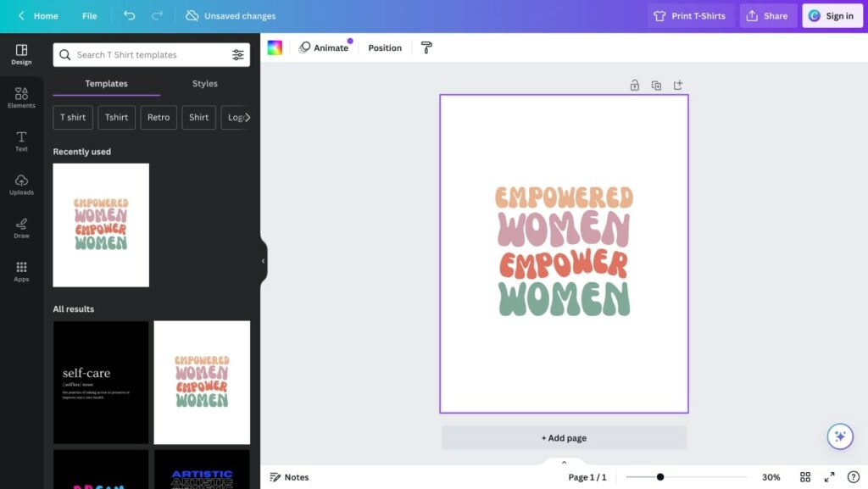This screenshot has height=489, width=868.
Task: Duplicate the current page
Action: tap(656, 85)
